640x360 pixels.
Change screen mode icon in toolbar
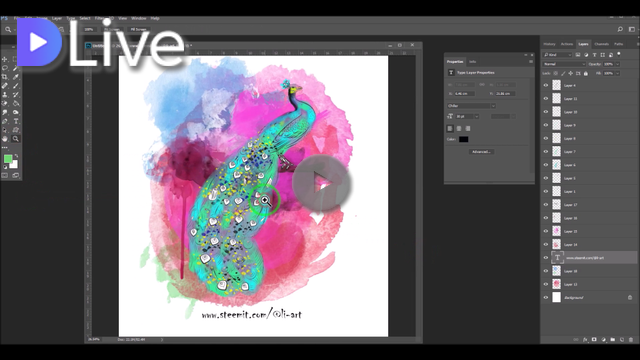pos(16,176)
